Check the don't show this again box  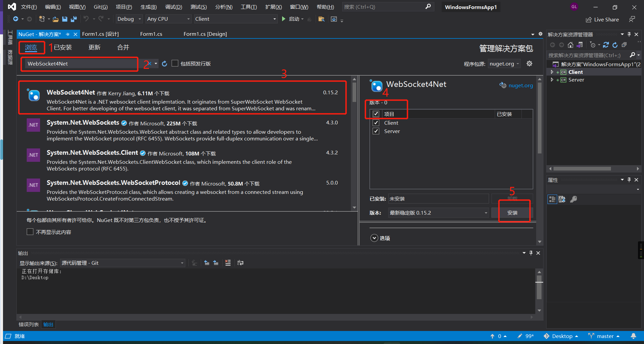click(30, 232)
